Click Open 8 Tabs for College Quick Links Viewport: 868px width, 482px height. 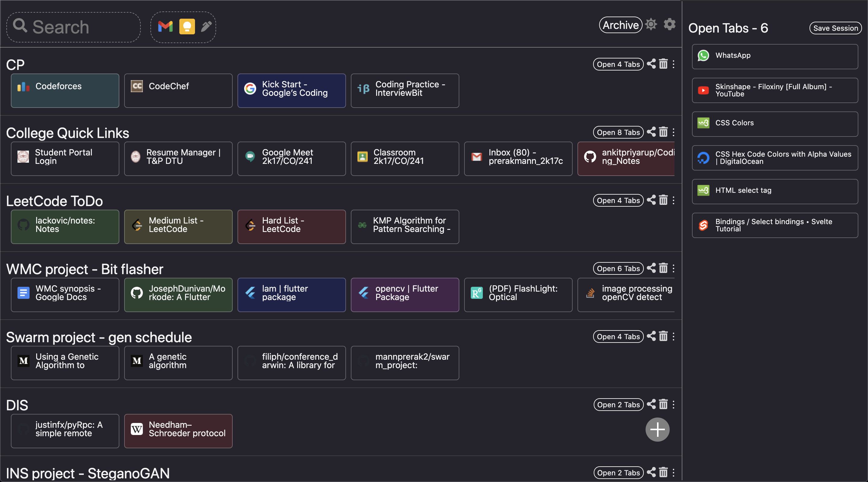618,132
